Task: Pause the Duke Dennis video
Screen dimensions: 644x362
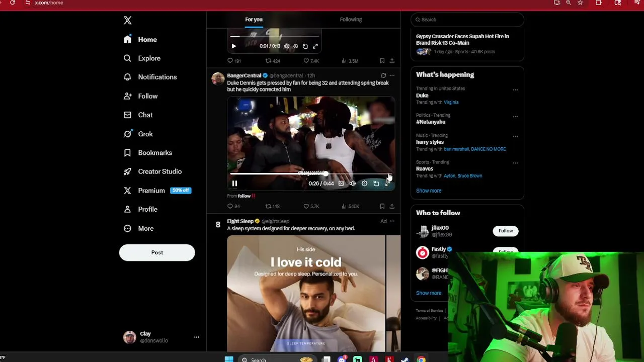Action: point(234,184)
